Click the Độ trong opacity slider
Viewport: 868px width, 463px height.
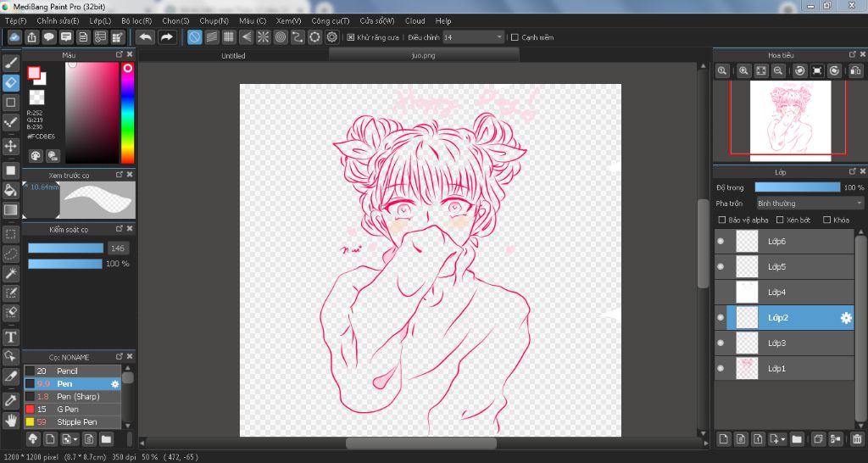tap(798, 187)
